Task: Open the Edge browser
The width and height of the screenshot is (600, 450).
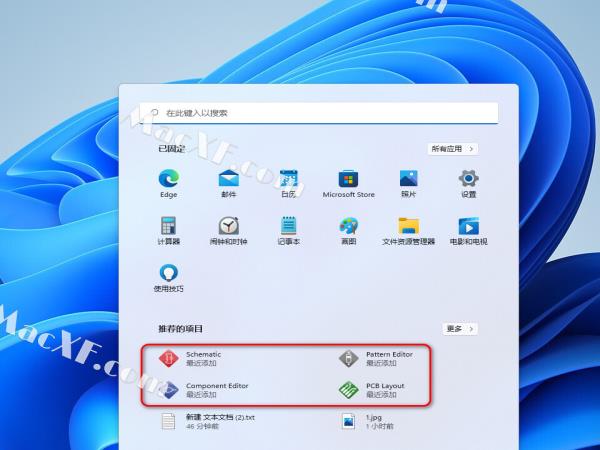Action: pos(169,184)
